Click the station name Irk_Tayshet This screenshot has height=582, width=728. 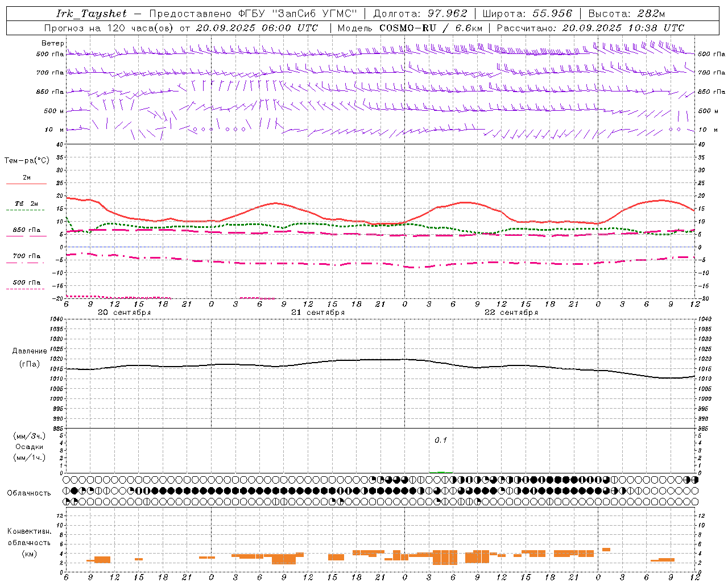click(x=92, y=14)
